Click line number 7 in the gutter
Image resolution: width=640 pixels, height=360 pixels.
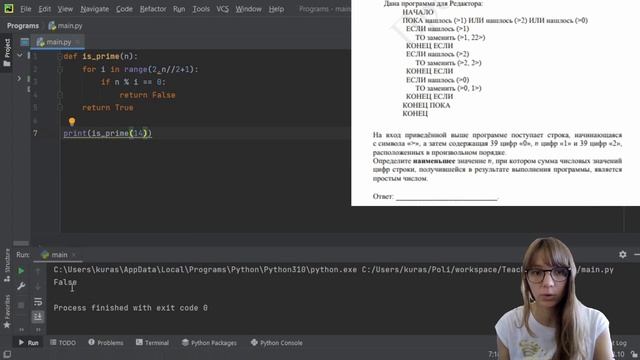coord(35,133)
